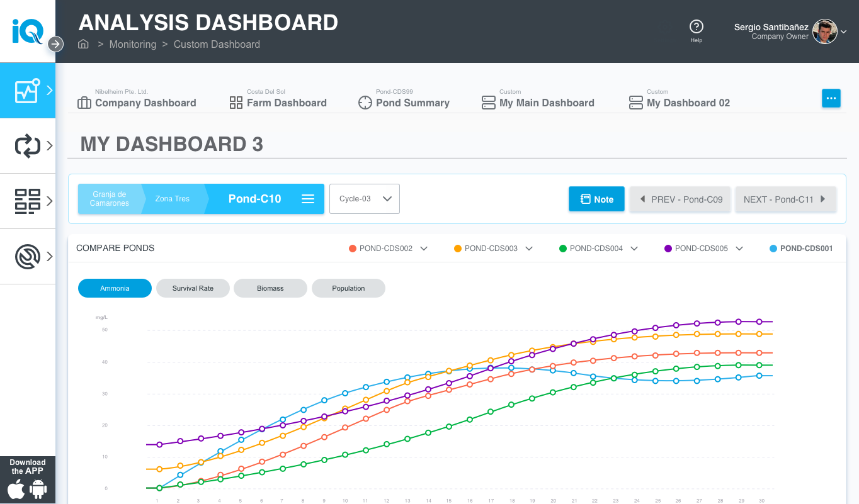This screenshot has width=859, height=504.
Task: Open the Cycle-03 dropdown
Action: [x=365, y=199]
